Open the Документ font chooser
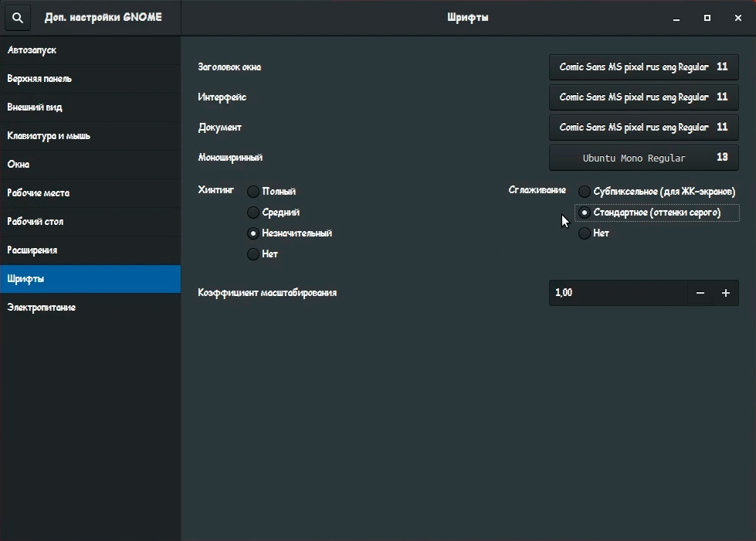 [x=643, y=128]
